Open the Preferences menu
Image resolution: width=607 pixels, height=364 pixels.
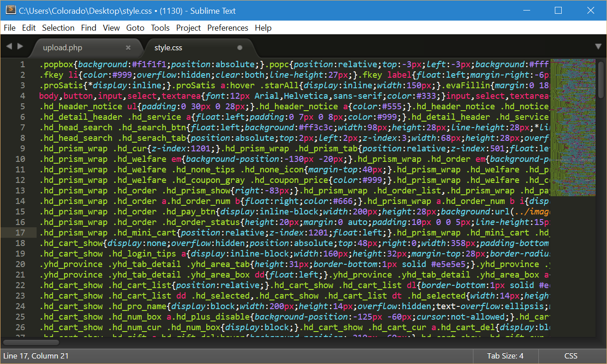tap(228, 28)
